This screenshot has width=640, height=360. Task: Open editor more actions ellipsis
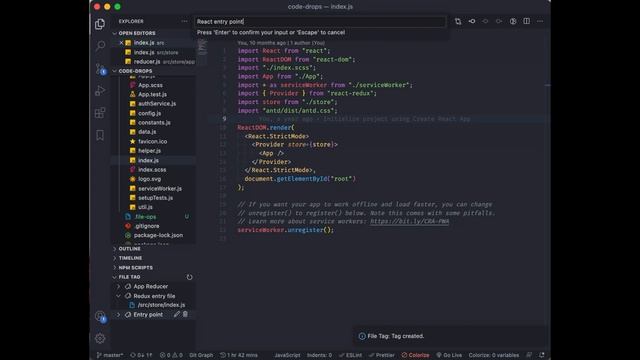(x=540, y=21)
